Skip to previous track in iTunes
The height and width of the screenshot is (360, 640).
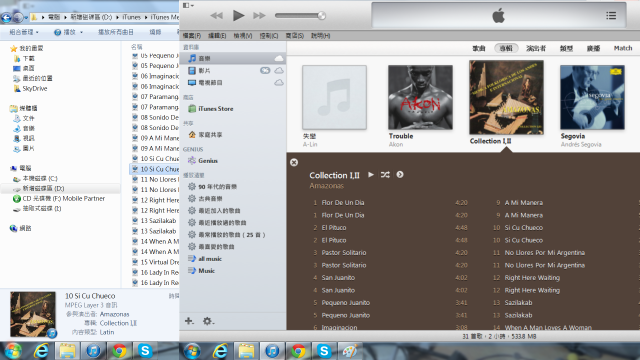216,16
